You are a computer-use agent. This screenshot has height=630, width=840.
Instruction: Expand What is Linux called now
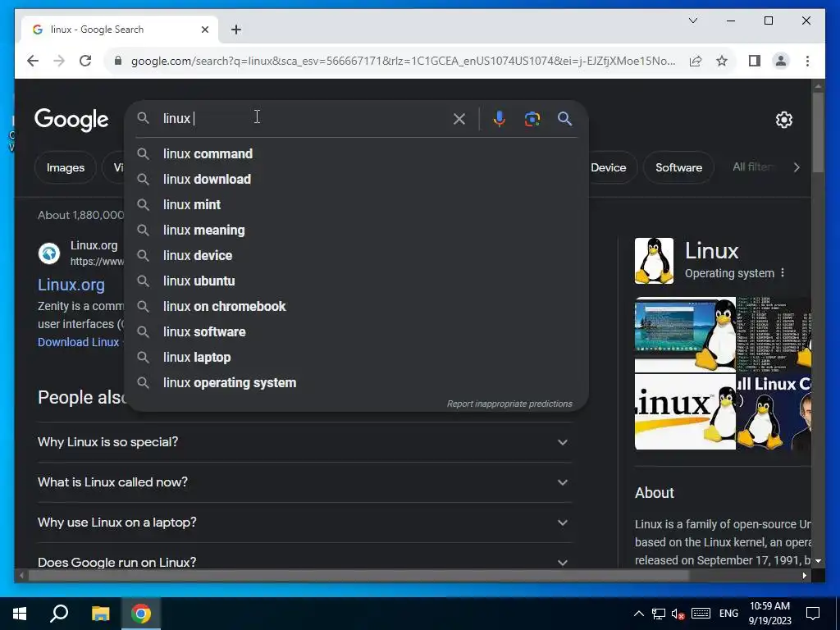pos(304,482)
